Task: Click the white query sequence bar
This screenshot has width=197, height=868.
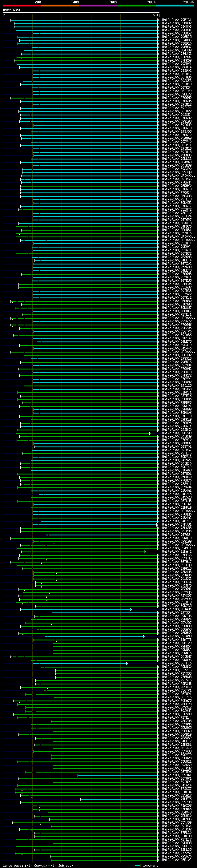Action: (81, 12)
